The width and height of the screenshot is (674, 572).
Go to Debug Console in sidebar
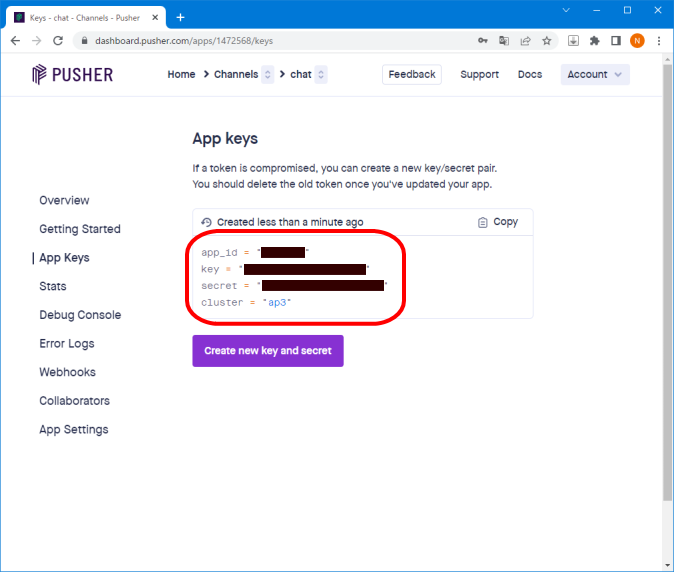pos(80,315)
